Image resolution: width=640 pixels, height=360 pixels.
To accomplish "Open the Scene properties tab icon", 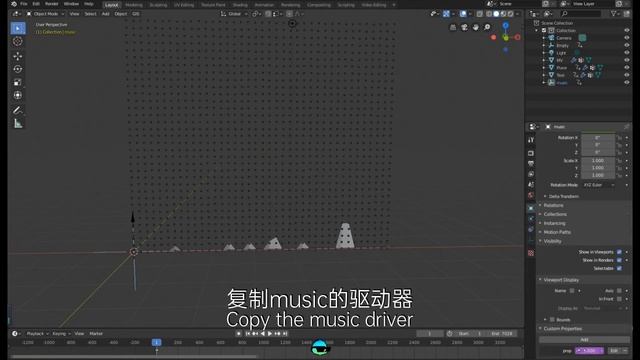I will 531,185.
